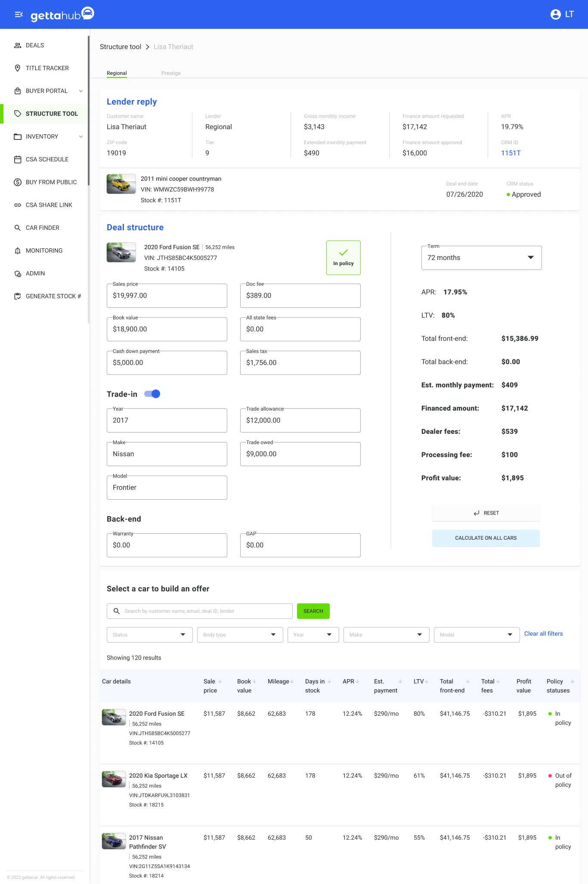Click the yellow mini cooper thumbnail

(121, 184)
